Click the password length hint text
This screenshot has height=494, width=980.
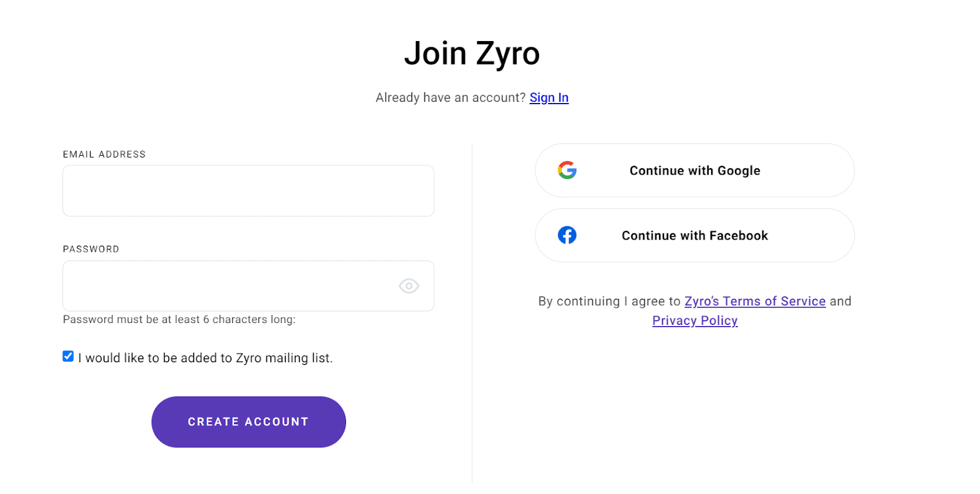pyautogui.click(x=179, y=320)
